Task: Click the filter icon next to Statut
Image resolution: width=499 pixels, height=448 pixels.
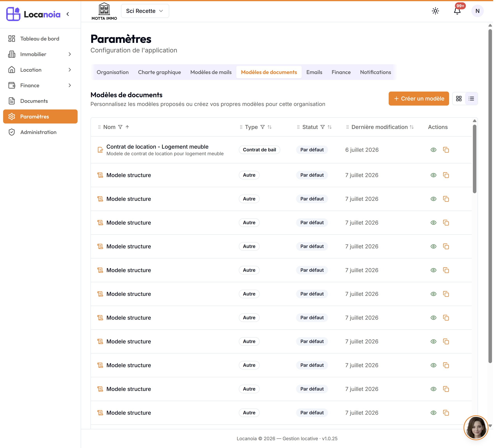Action: (x=322, y=127)
